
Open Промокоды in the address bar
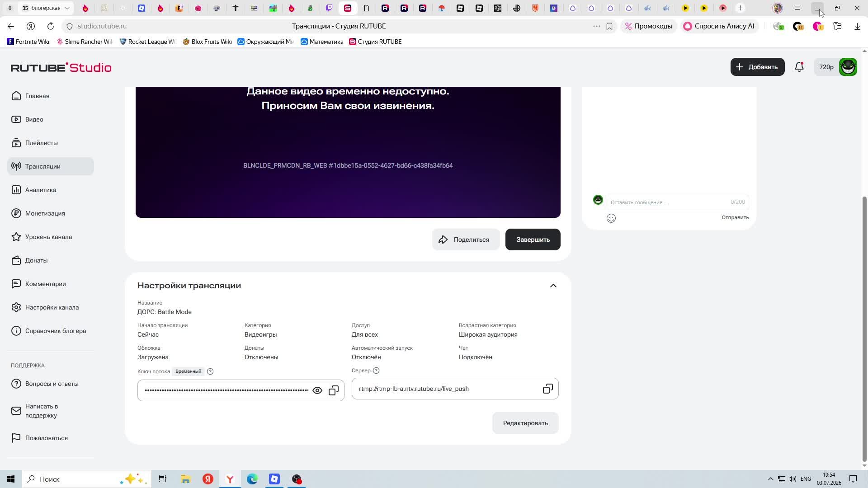tap(649, 26)
